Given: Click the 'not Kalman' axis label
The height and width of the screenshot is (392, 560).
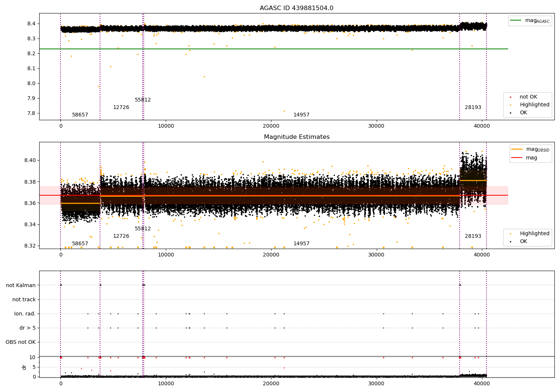Looking at the screenshot, I should pyautogui.click(x=21, y=285).
